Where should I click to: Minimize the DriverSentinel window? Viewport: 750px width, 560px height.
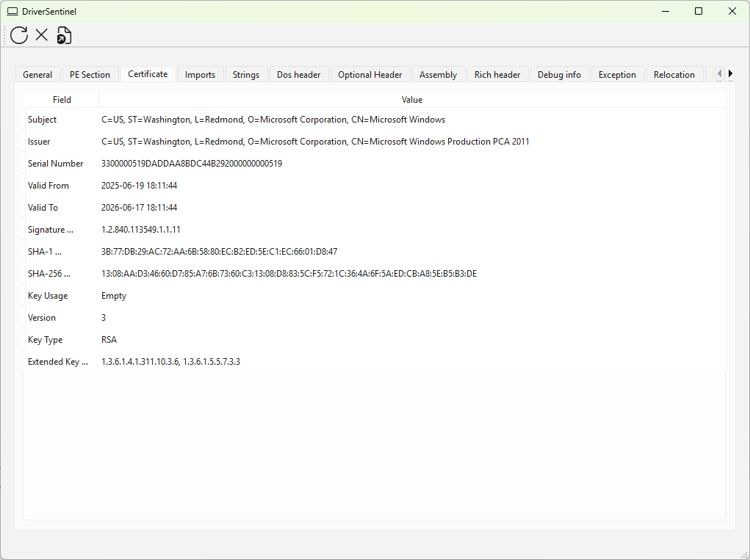[665, 11]
